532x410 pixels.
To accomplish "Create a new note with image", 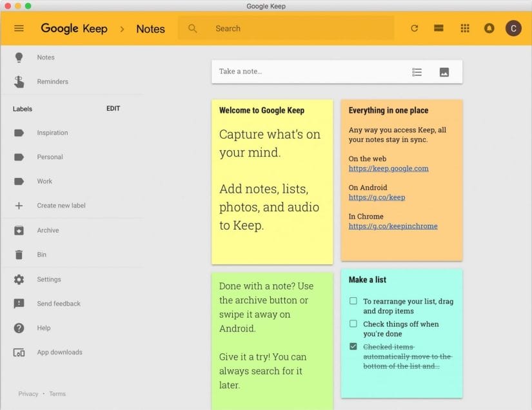I will [444, 72].
